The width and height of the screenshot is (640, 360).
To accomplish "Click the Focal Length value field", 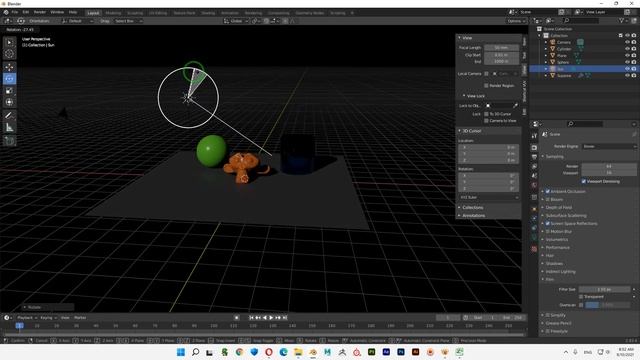I will 502,48.
